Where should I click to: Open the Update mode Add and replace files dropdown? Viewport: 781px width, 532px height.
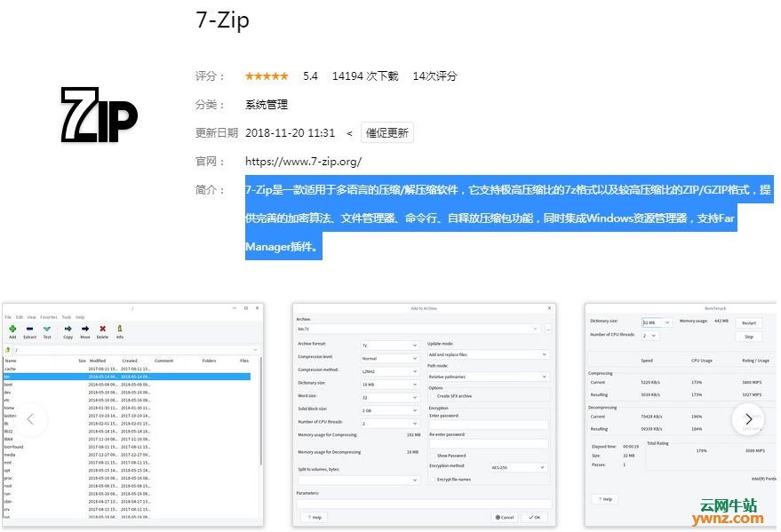tap(488, 354)
